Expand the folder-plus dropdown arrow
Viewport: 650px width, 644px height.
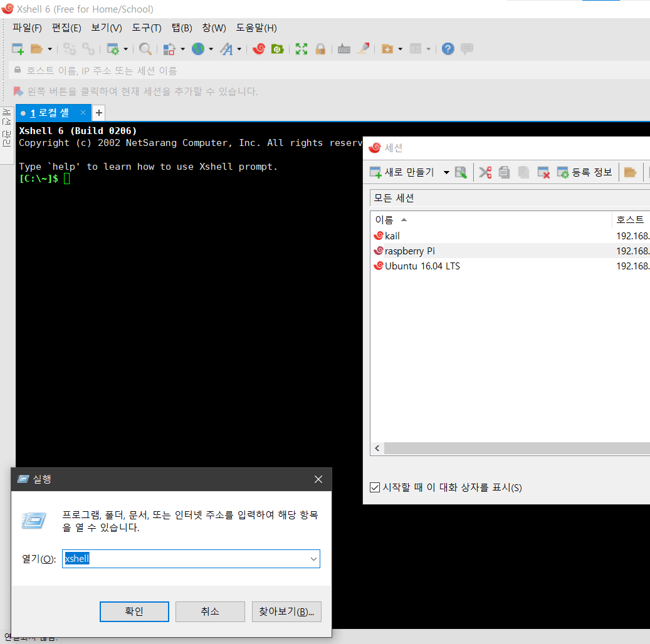click(x=400, y=49)
